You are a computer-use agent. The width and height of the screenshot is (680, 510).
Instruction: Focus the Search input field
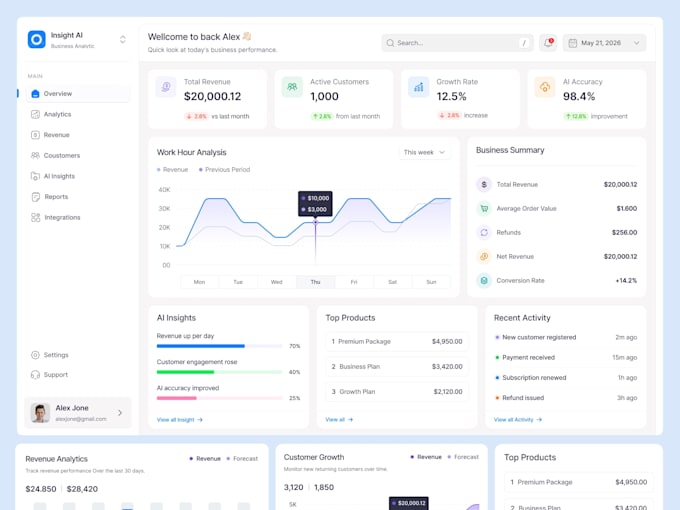[x=457, y=43]
